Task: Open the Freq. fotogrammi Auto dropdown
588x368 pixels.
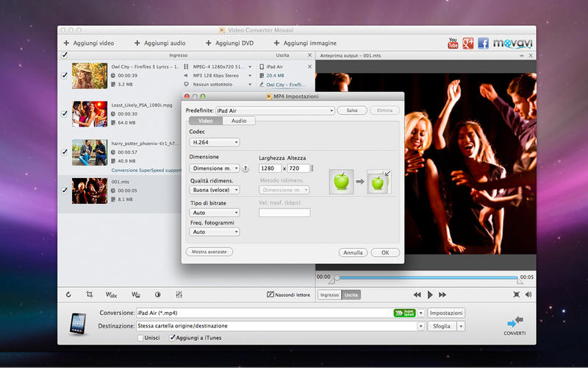Action: (215, 232)
